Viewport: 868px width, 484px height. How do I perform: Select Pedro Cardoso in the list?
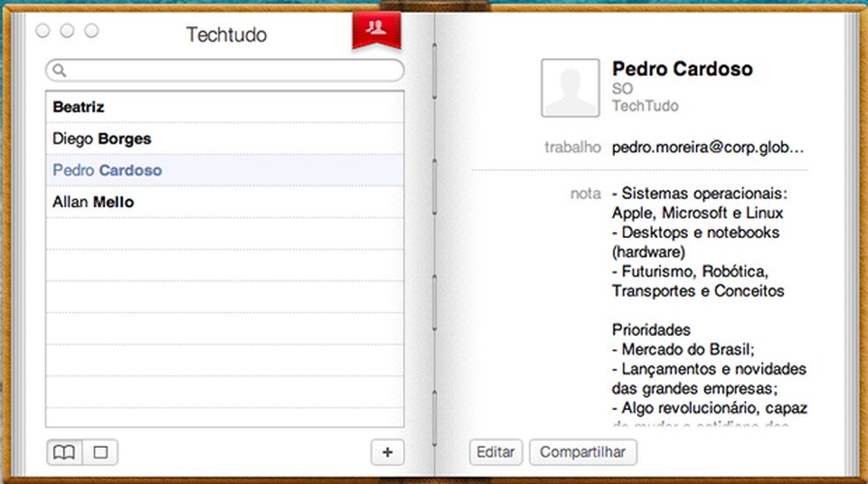click(107, 170)
